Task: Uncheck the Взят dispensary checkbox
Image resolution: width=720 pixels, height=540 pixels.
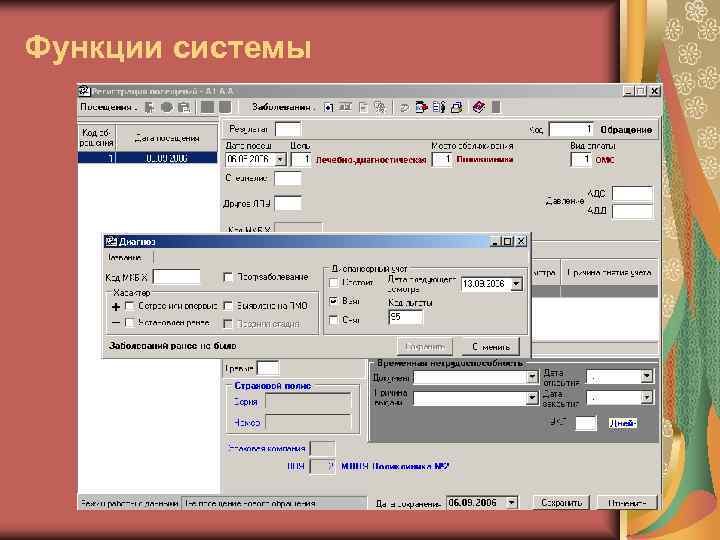Action: [x=334, y=301]
